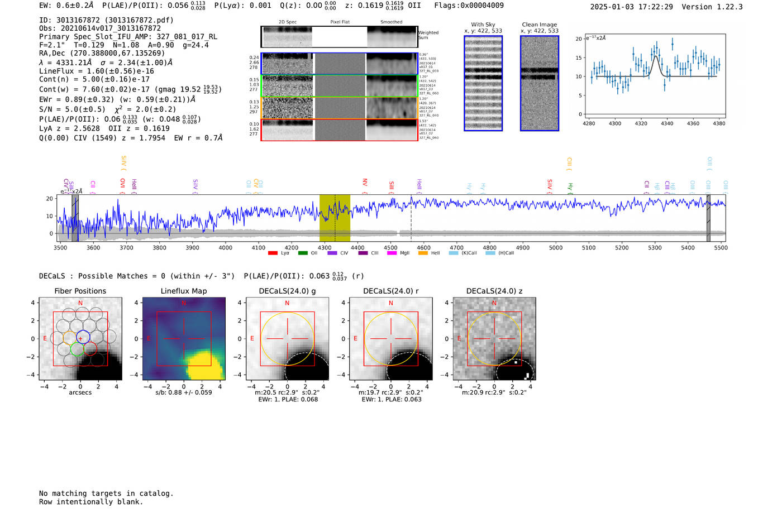Click the dashed vertical line near 4560
The width and height of the screenshot is (782, 532).
point(411,218)
